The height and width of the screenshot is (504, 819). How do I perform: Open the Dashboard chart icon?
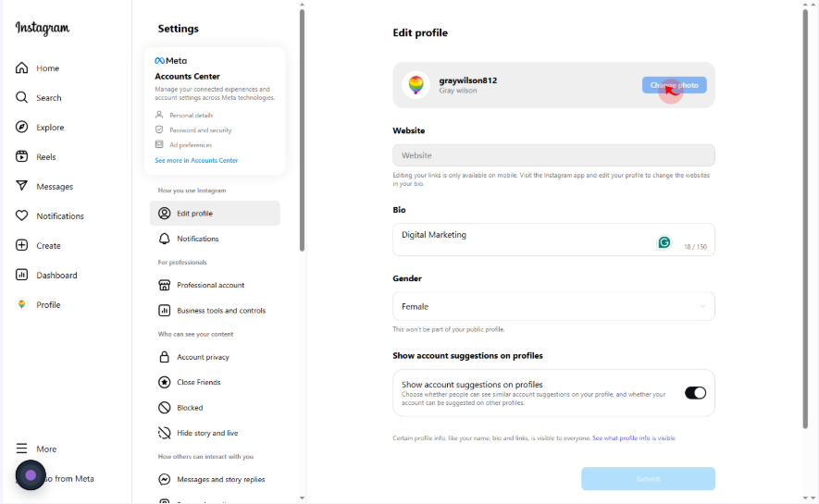pyautogui.click(x=21, y=275)
